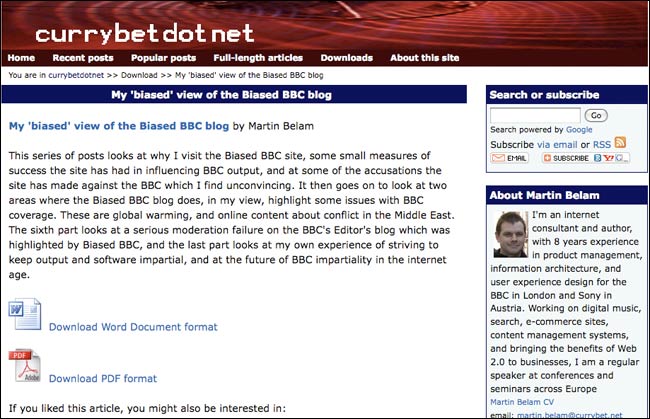Click the Word document icon
Viewport: 650px width, 419px height.
(25, 314)
